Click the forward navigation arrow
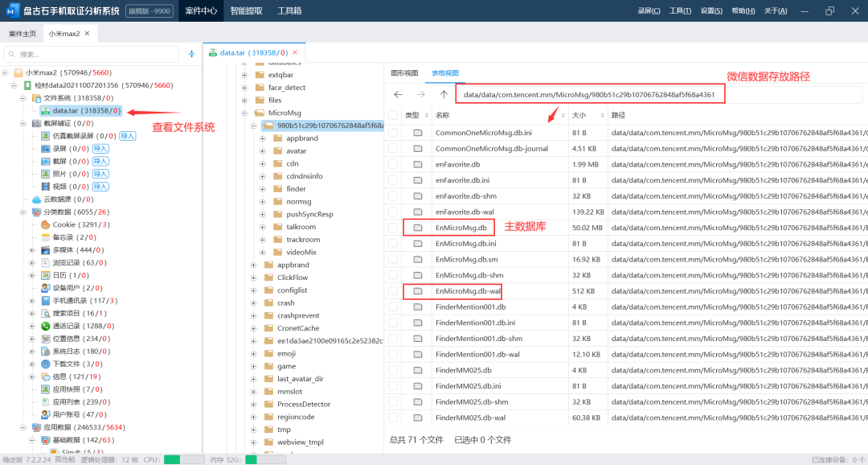The image size is (868, 465). pyautogui.click(x=421, y=95)
